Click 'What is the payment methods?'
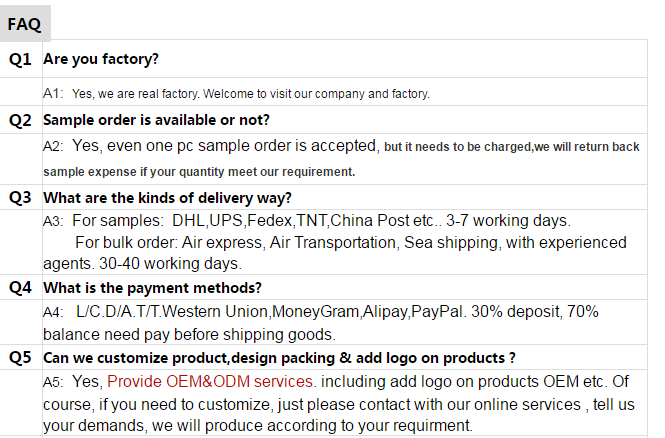Screen dimensions: 665x438 152,288
